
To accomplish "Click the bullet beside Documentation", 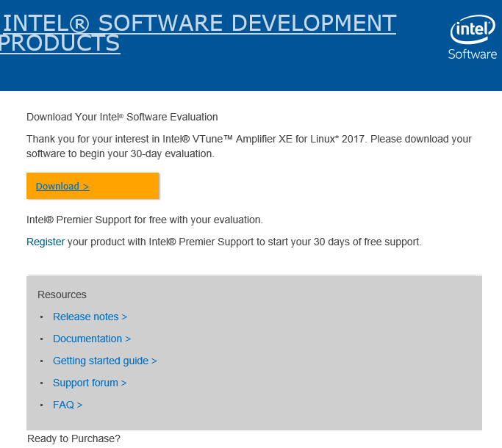I will pyautogui.click(x=41, y=339).
